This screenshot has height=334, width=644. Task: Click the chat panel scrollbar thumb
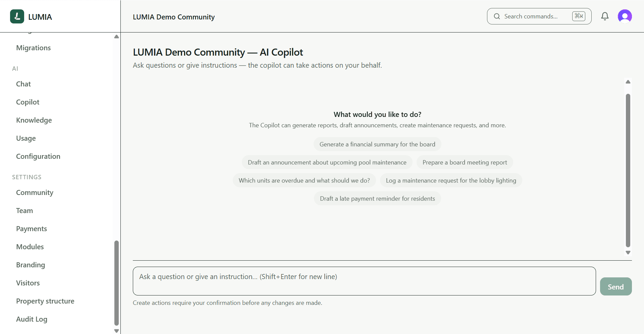click(x=628, y=171)
